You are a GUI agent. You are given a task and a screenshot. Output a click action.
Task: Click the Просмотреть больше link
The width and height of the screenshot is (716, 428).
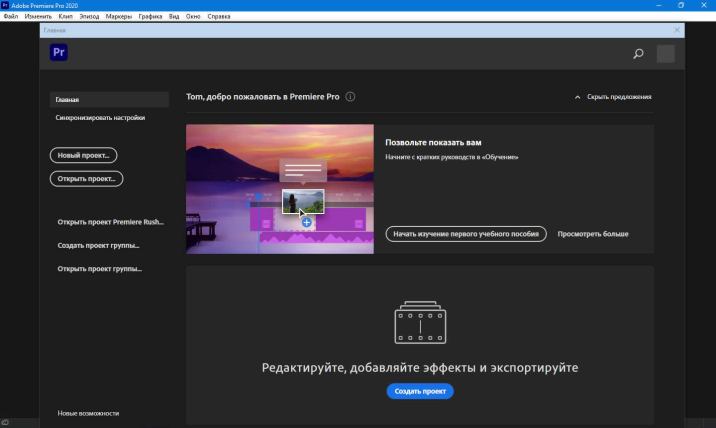(593, 233)
